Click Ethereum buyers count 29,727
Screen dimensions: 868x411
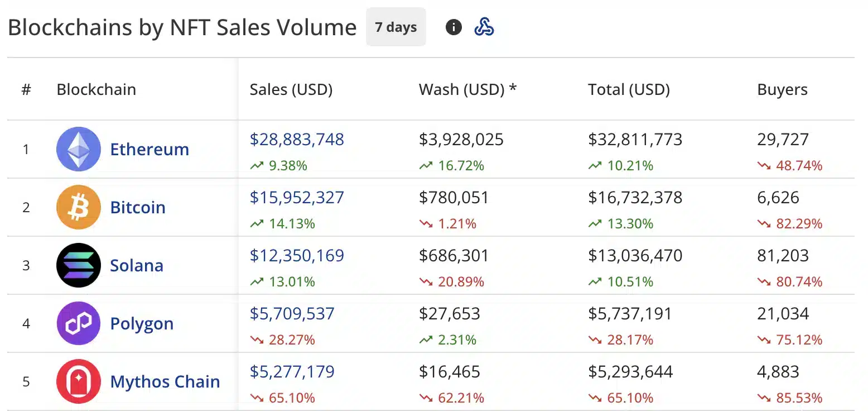[783, 139]
